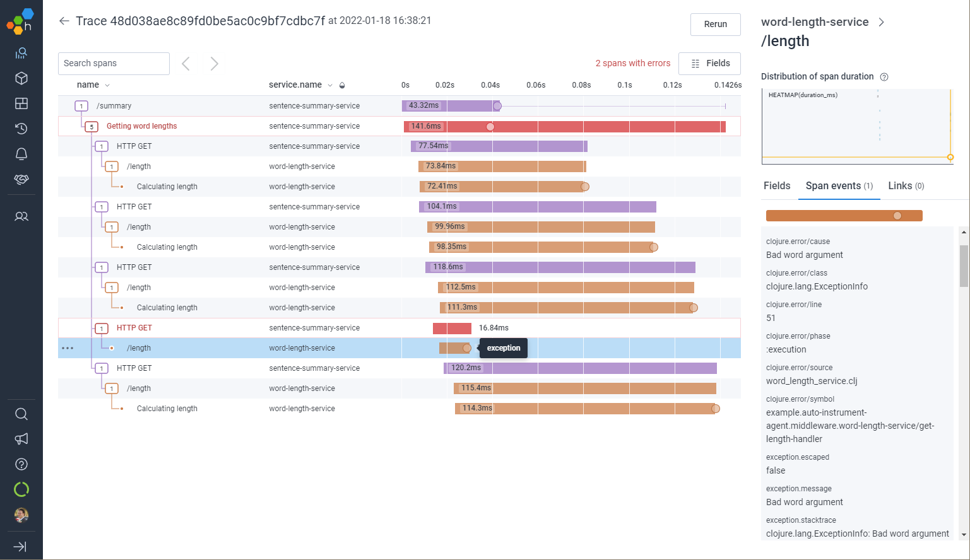Switch to the Links tab
The width and height of the screenshot is (970, 560).
coord(906,185)
